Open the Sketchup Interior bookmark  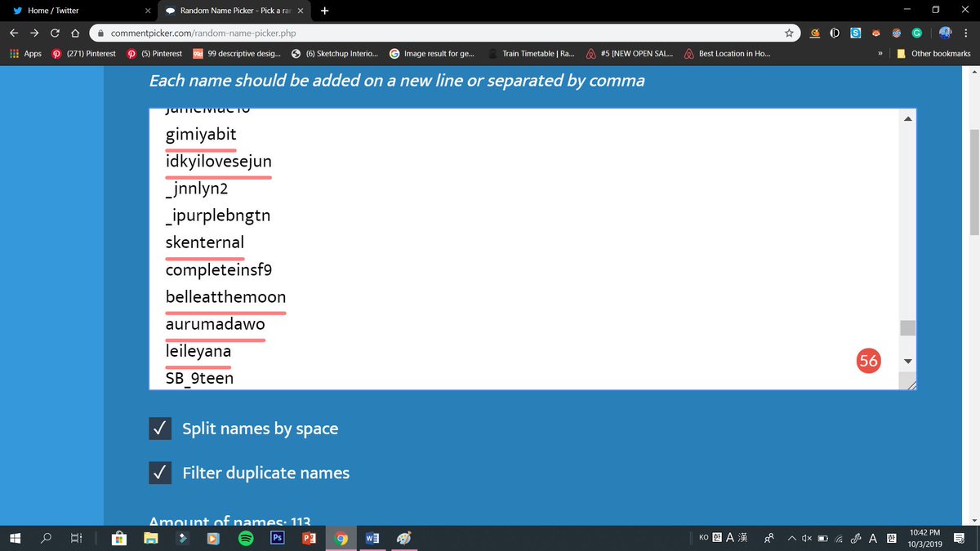[x=335, y=54]
